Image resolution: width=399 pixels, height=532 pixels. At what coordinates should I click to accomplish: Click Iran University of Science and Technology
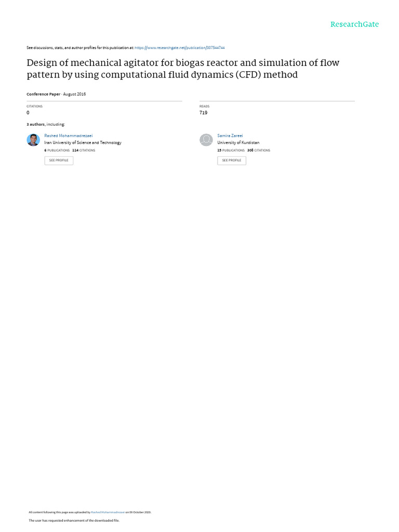[x=83, y=143]
